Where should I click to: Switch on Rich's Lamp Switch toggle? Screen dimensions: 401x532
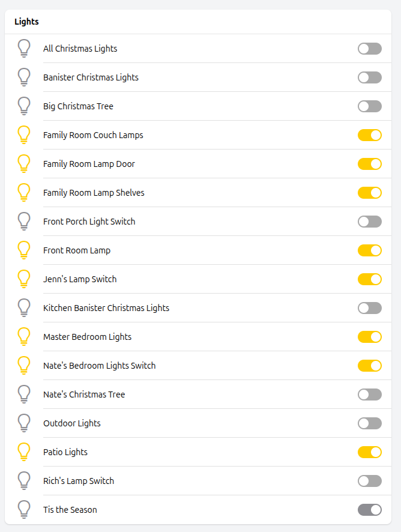pos(369,481)
